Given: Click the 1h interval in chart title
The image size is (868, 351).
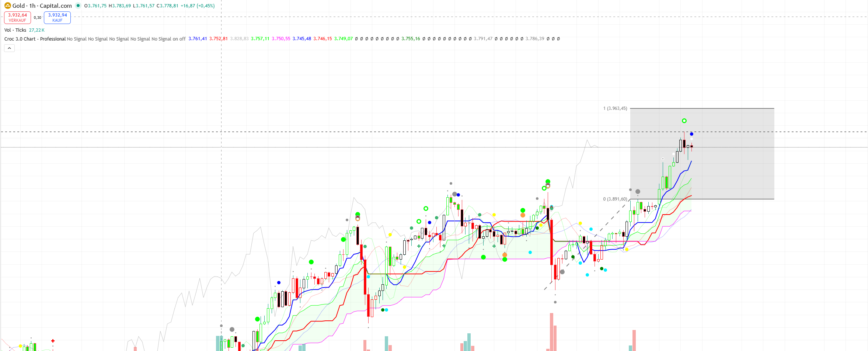Looking at the screenshot, I should [x=32, y=6].
